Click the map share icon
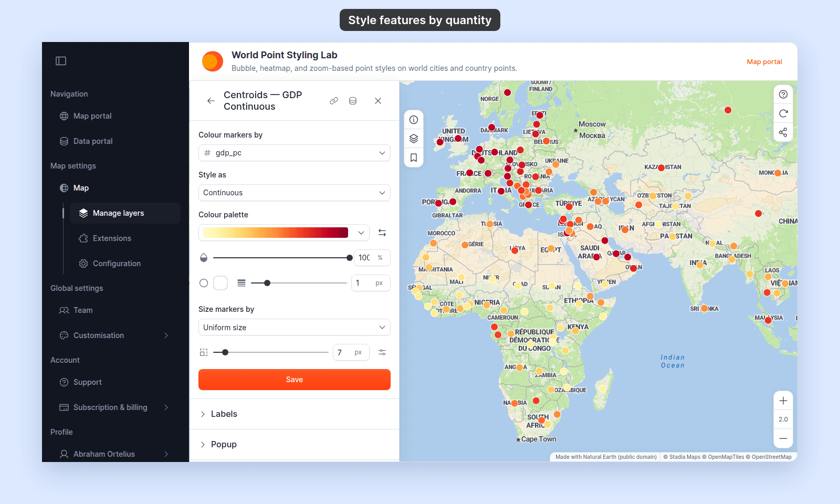 [783, 132]
